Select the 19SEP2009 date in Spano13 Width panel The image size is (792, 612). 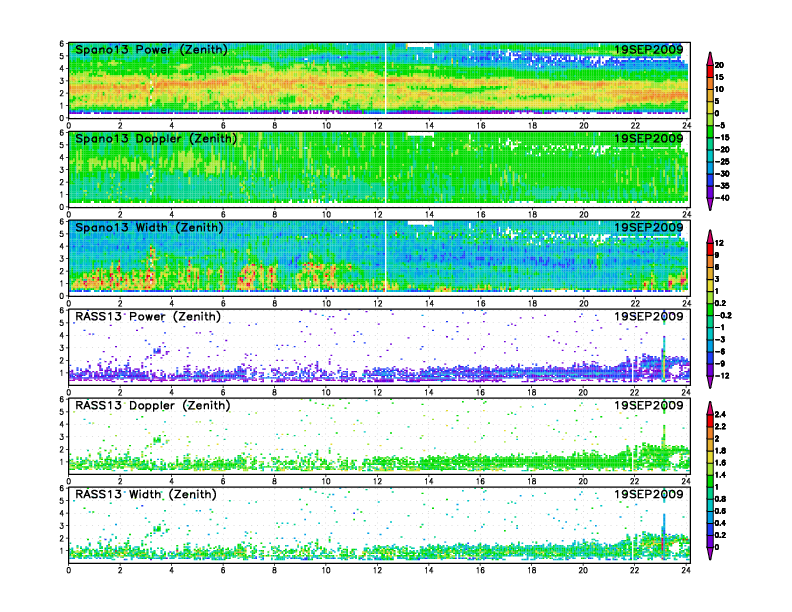pos(649,228)
